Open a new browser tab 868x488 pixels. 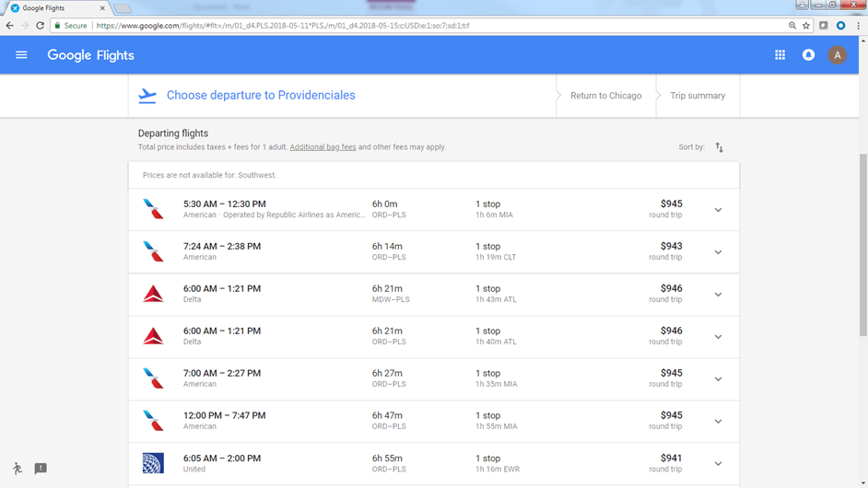[123, 8]
